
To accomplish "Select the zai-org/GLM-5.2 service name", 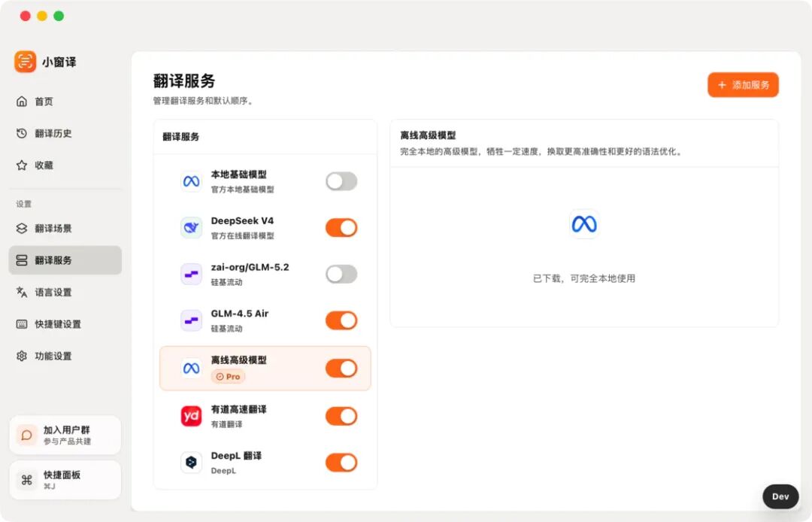I will click(x=250, y=267).
